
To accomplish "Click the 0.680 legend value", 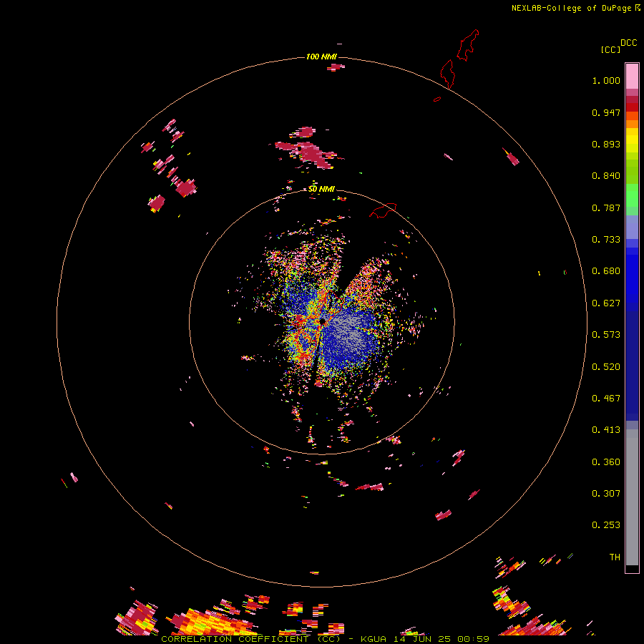I will click(606, 271).
